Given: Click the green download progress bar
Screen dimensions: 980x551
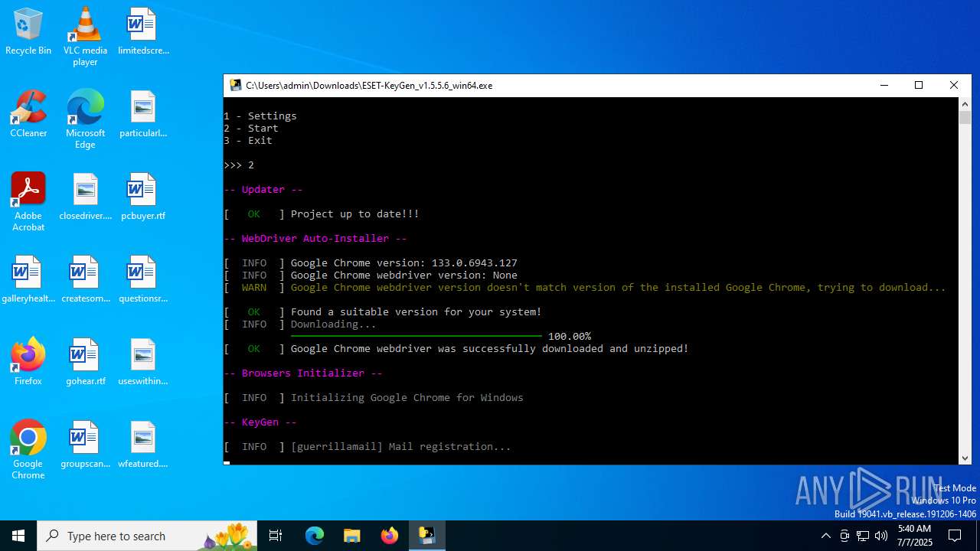Looking at the screenshot, I should pyautogui.click(x=416, y=336).
